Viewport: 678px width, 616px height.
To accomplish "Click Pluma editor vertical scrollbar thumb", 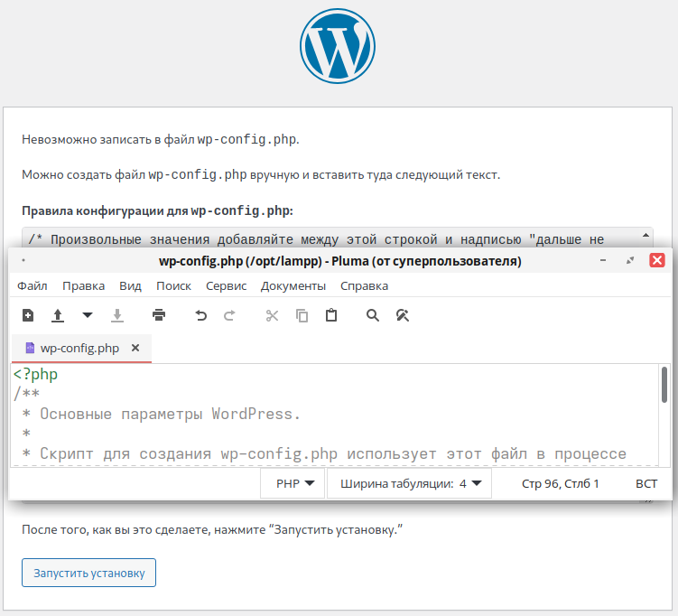I will pos(664,385).
